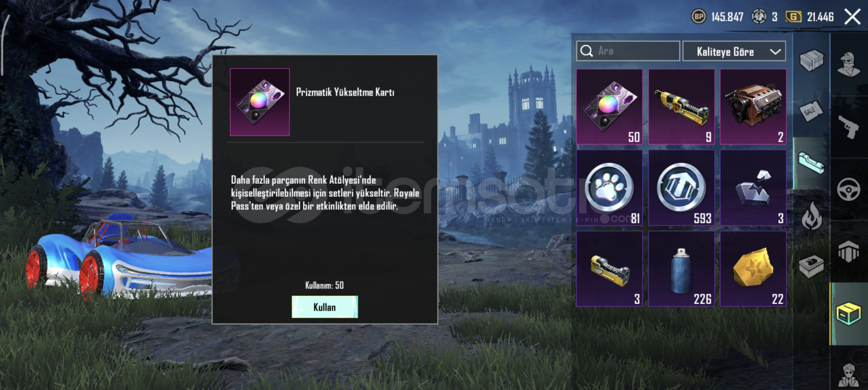Open the pistol weapons sidebar tab
Image resolution: width=868 pixels, height=390 pixels.
(849, 126)
